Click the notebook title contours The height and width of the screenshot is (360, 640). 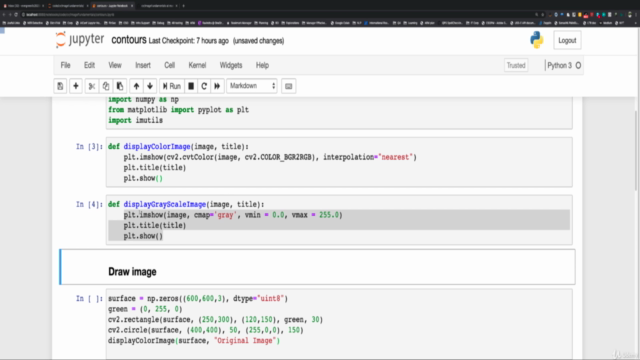pos(129,40)
